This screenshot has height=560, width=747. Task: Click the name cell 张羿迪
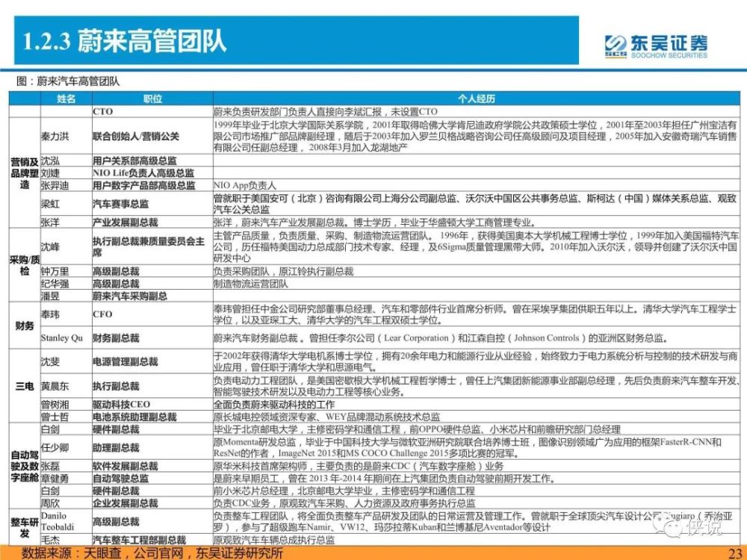[x=66, y=185]
